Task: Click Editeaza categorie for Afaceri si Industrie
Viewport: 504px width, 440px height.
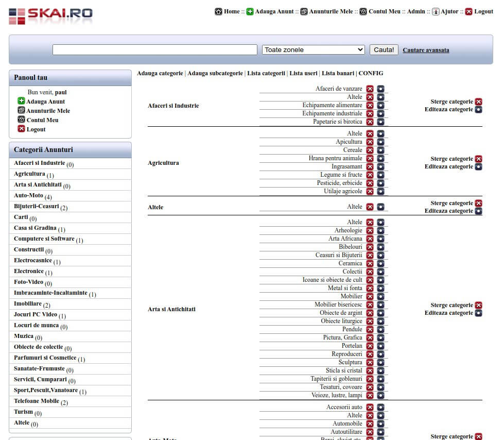Action: click(x=449, y=109)
